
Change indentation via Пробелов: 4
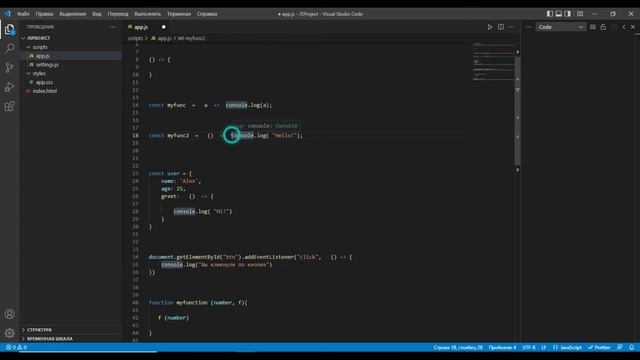point(502,347)
